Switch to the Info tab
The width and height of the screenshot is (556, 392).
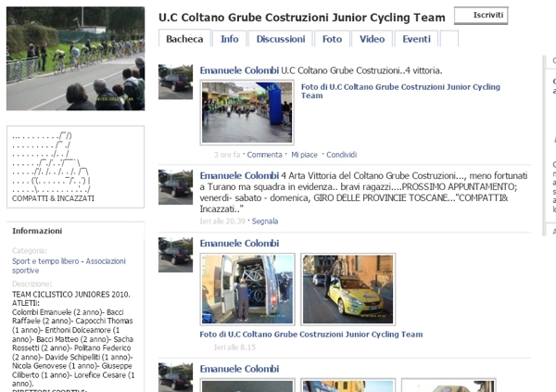tap(230, 39)
